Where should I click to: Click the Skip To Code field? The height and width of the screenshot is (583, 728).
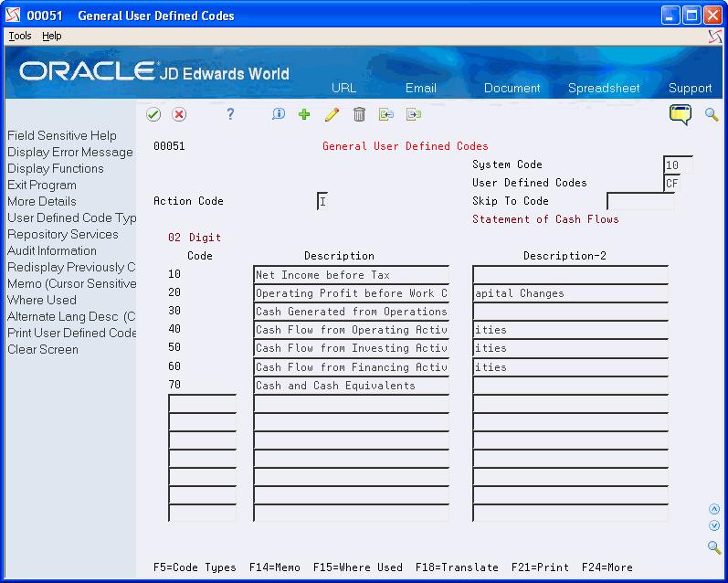[640, 201]
